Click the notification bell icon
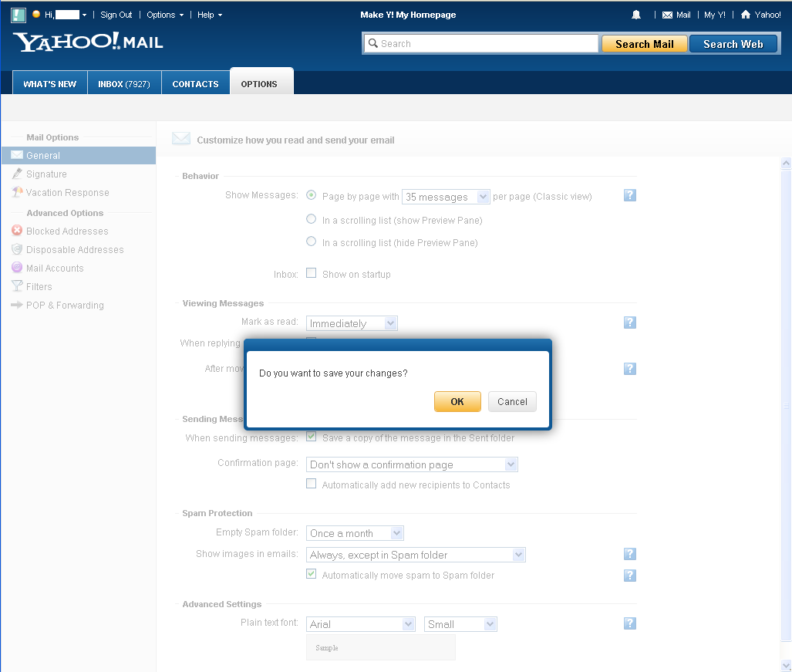792x672 pixels. tap(636, 15)
